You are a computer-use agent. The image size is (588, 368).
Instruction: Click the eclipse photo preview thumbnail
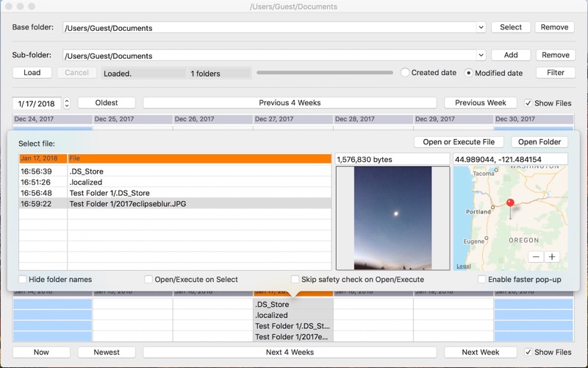tap(392, 218)
